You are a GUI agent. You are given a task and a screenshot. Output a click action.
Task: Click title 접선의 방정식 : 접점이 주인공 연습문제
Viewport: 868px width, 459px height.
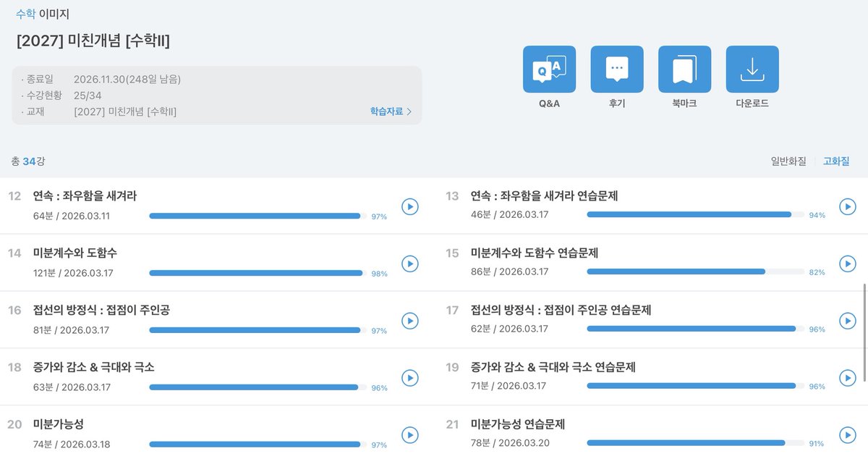561,310
